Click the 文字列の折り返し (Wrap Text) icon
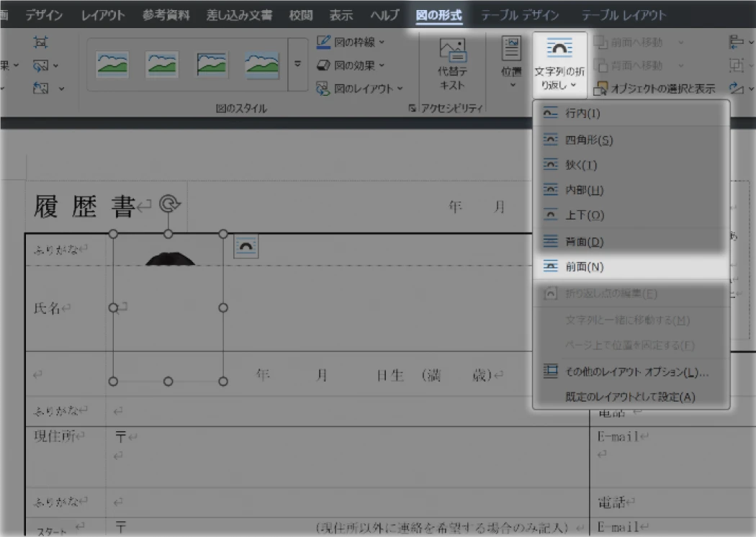The image size is (756, 537). click(x=559, y=65)
